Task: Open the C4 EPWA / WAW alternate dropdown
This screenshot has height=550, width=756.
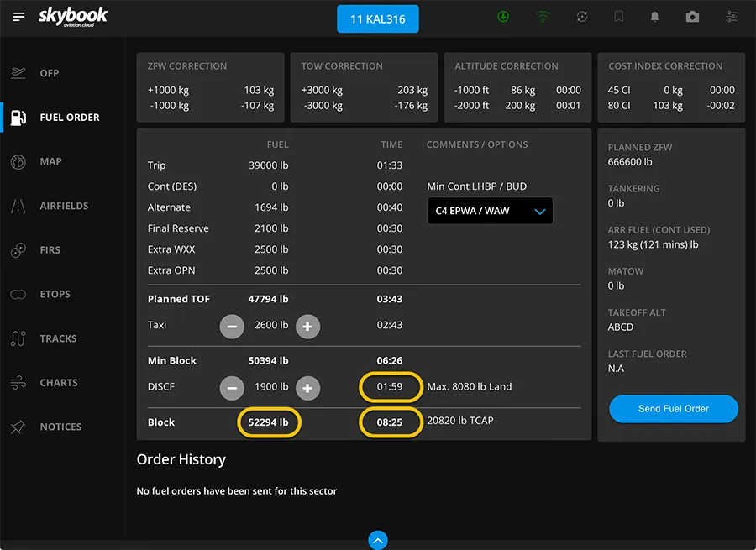Action: (x=490, y=211)
